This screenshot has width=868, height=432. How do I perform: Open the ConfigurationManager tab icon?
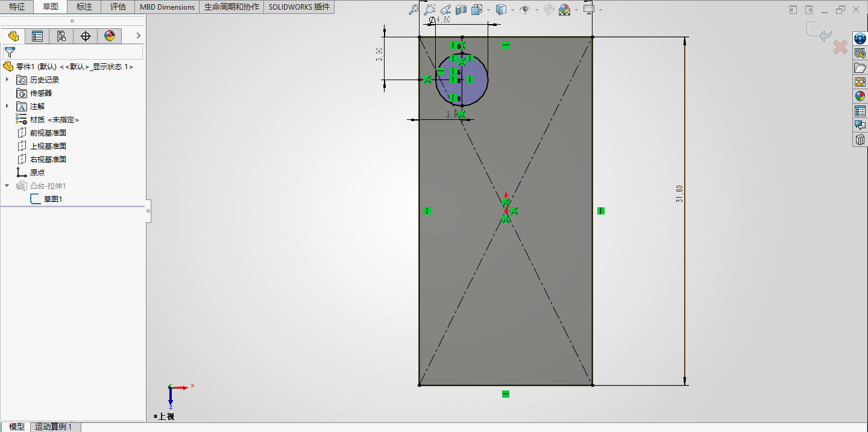[x=61, y=36]
